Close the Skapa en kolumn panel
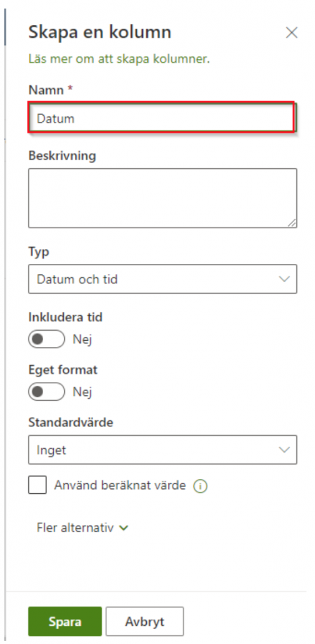This screenshot has width=315, height=644. coord(292,33)
